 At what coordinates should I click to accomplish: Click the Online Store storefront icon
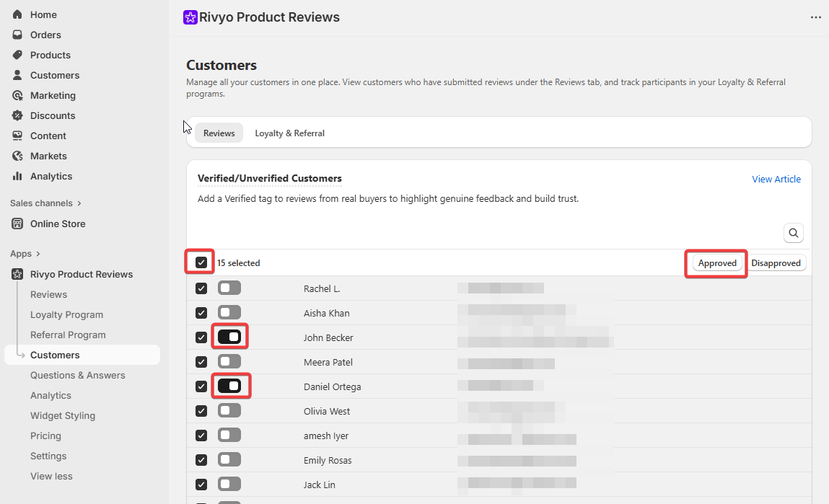[x=17, y=224]
